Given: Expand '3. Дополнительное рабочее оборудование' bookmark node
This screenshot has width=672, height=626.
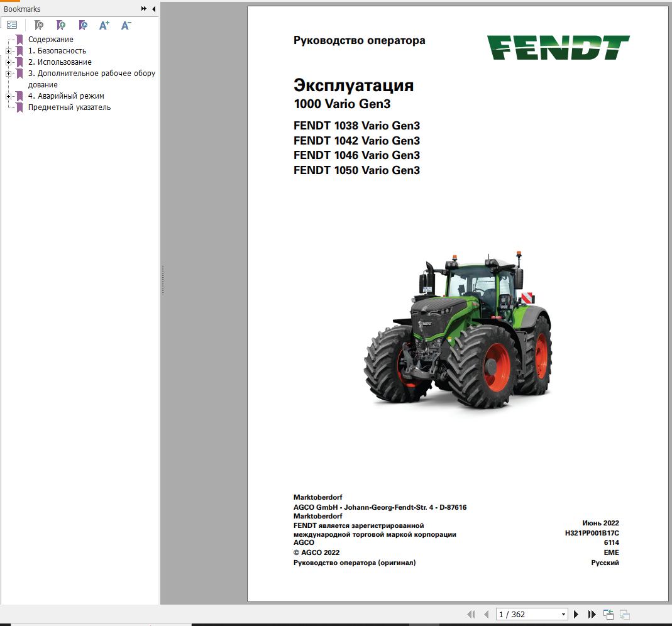Looking at the screenshot, I should (8, 74).
